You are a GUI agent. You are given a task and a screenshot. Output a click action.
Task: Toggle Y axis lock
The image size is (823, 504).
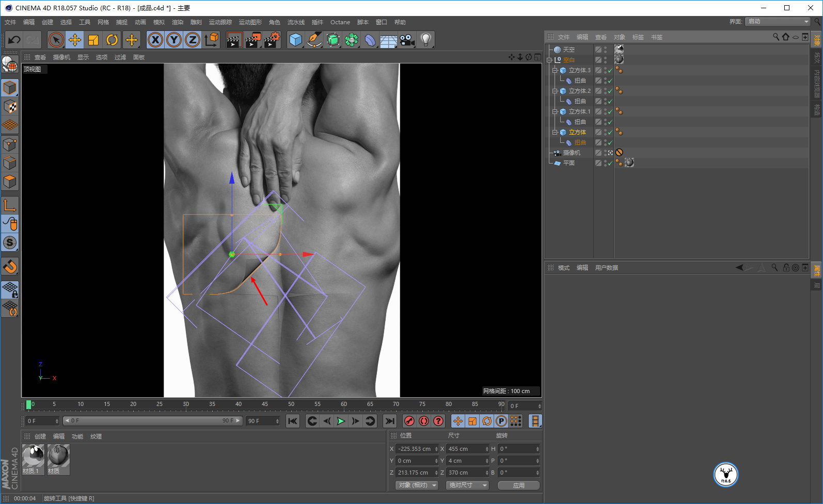174,40
